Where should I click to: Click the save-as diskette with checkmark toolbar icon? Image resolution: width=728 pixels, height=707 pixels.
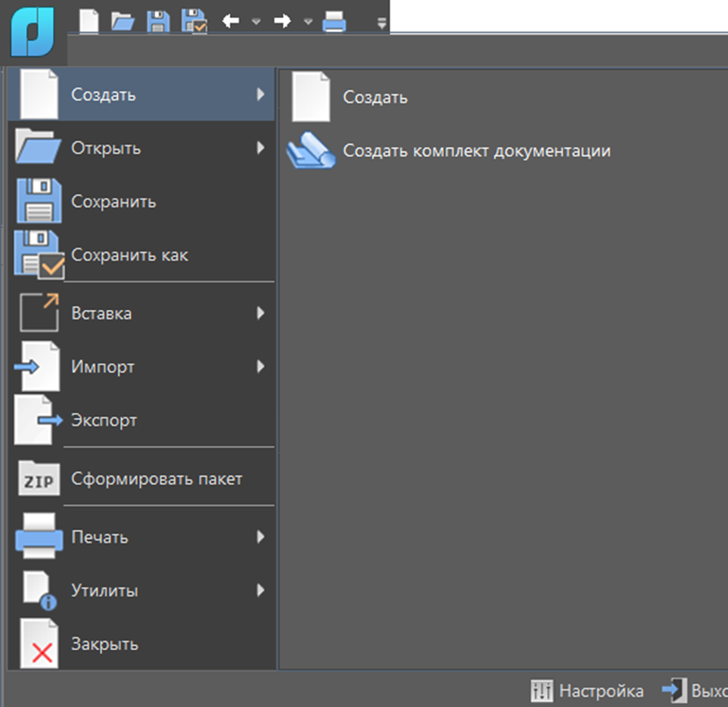pos(194,21)
